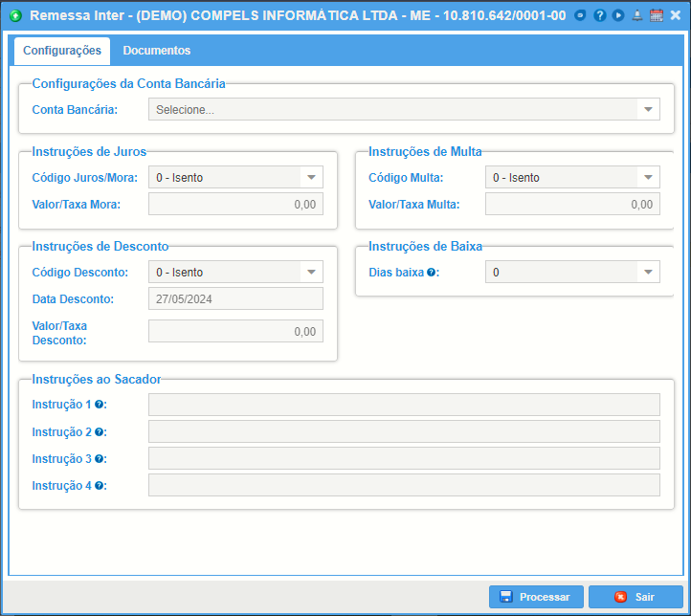This screenshot has height=616, width=691.
Task: Focus the Instrução 1 text field
Action: [x=404, y=405]
